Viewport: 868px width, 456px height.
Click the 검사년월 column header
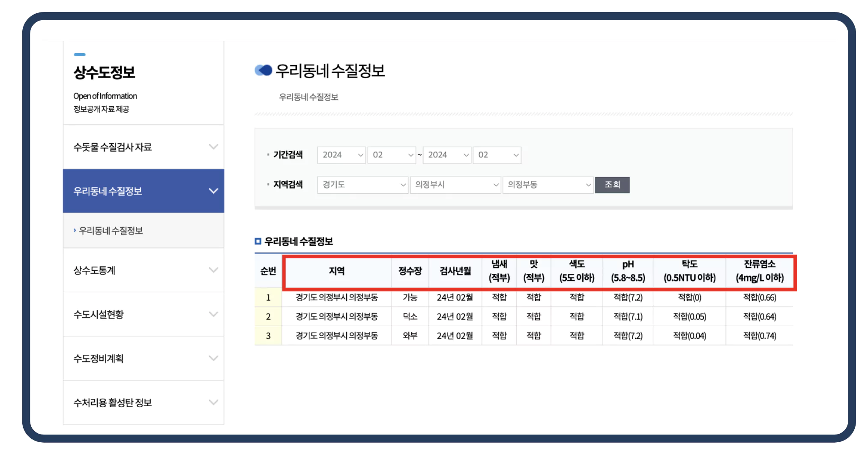click(x=455, y=271)
